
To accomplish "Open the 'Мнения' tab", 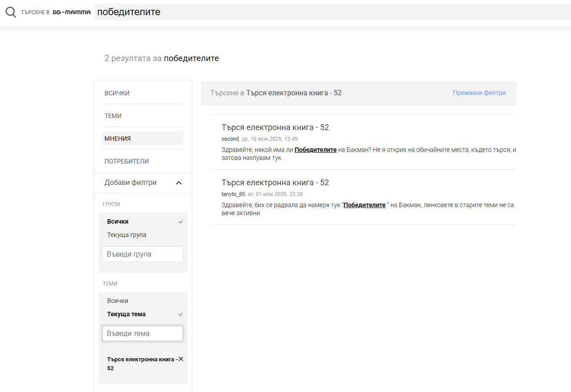I will pos(118,139).
